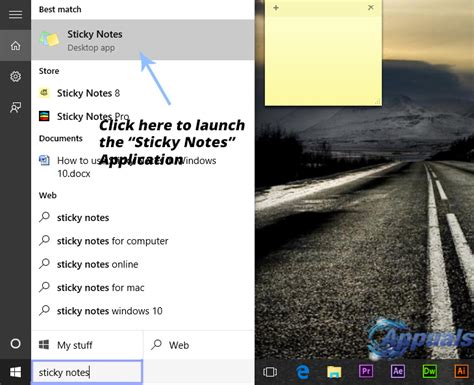Select the Home icon in the sidebar
The width and height of the screenshot is (474, 385).
tap(15, 45)
